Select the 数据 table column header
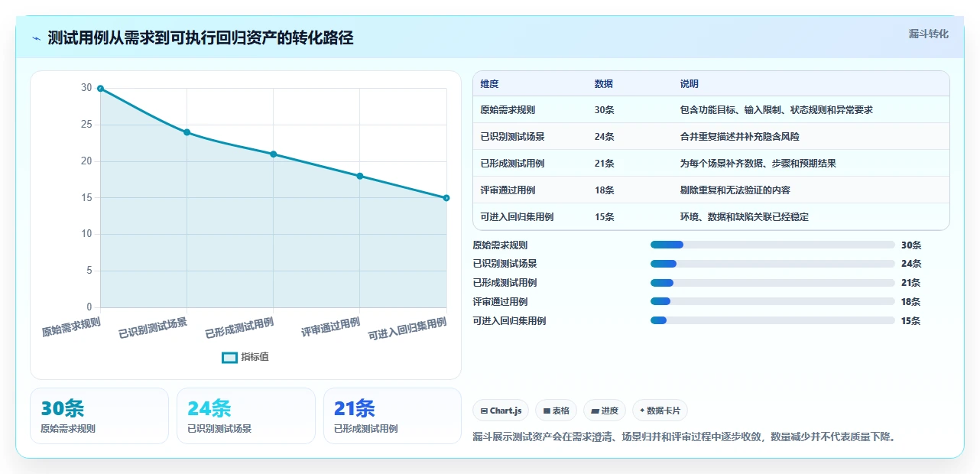The height and width of the screenshot is (474, 980). (x=603, y=84)
